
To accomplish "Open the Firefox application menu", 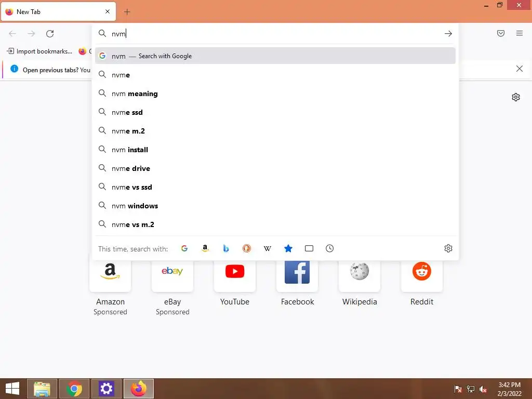I will click(520, 33).
